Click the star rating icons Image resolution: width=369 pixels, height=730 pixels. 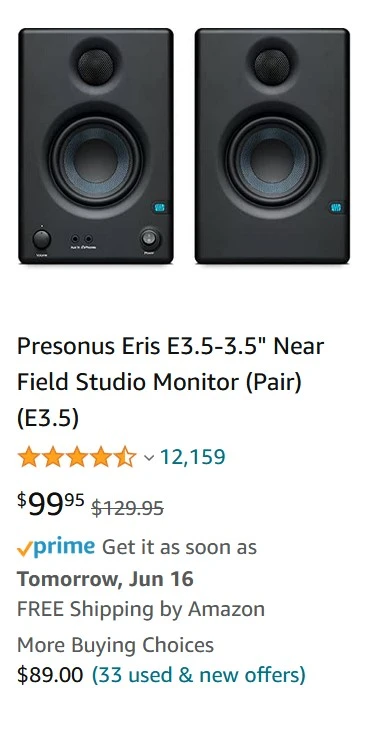77,457
